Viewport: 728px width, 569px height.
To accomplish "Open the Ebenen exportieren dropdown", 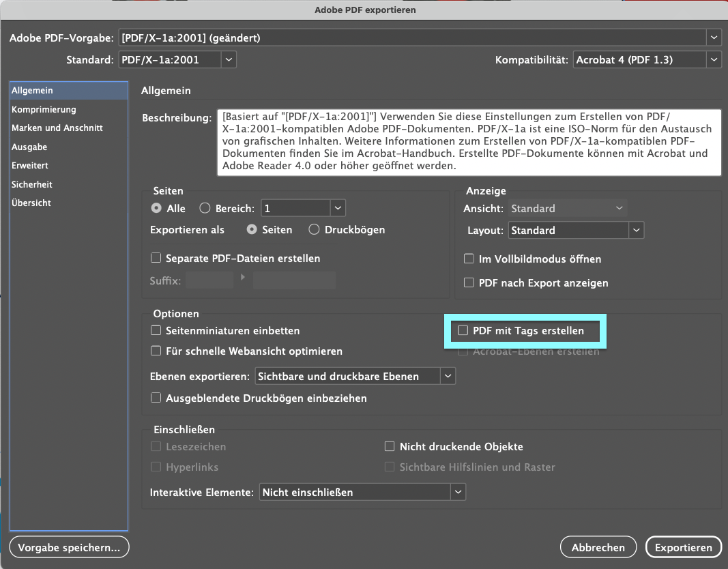I will [355, 376].
